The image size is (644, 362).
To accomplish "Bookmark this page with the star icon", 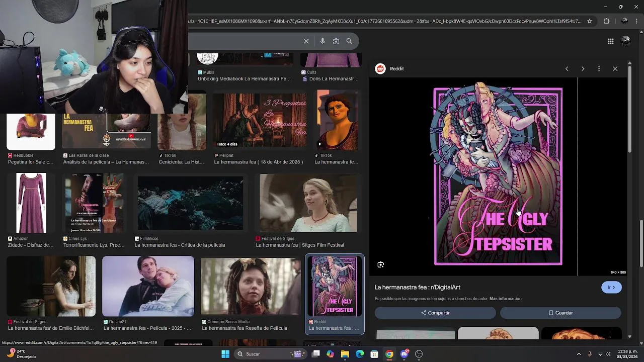I will click(x=590, y=21).
